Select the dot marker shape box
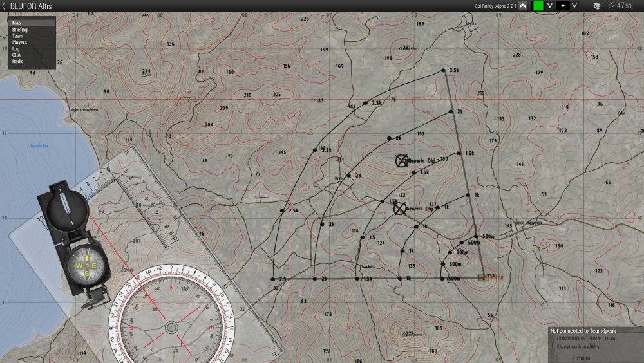 pyautogui.click(x=562, y=6)
